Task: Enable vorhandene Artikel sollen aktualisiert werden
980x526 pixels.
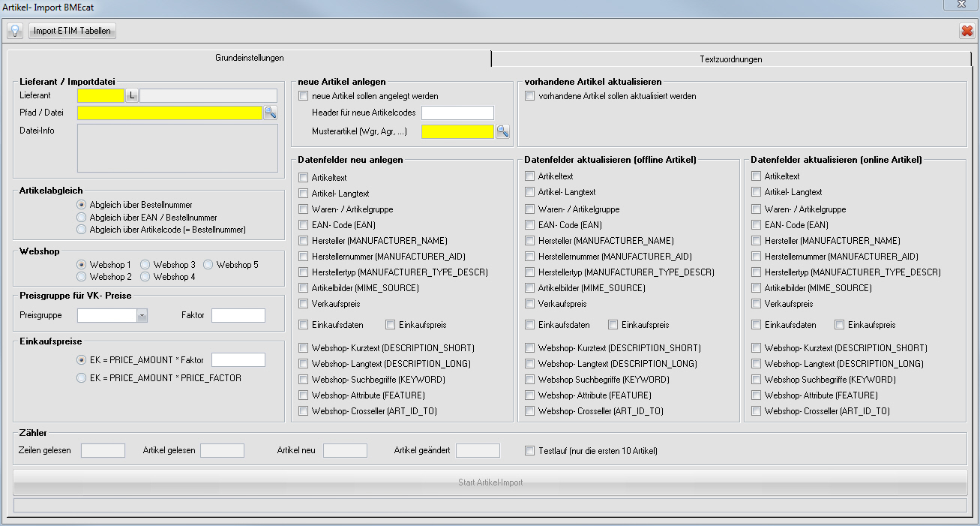Action: [x=530, y=96]
